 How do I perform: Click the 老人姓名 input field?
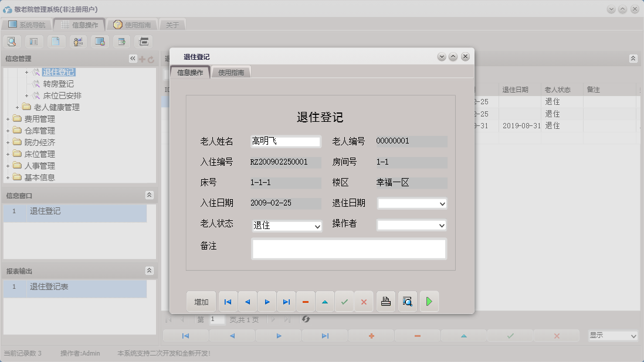tap(286, 141)
